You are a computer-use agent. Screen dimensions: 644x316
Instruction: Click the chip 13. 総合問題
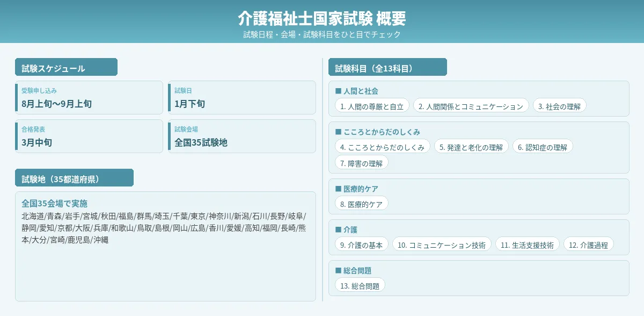pos(360,285)
